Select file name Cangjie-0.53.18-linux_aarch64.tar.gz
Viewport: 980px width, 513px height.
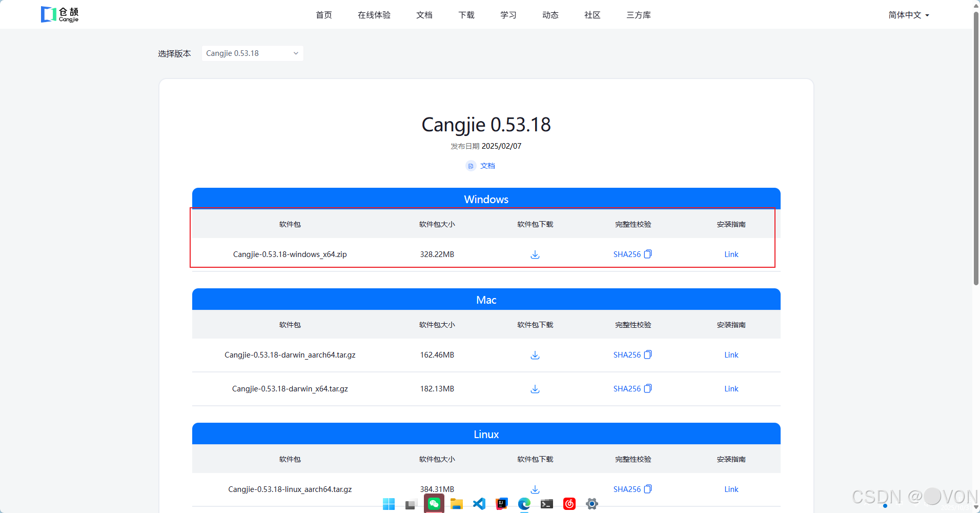click(x=290, y=489)
